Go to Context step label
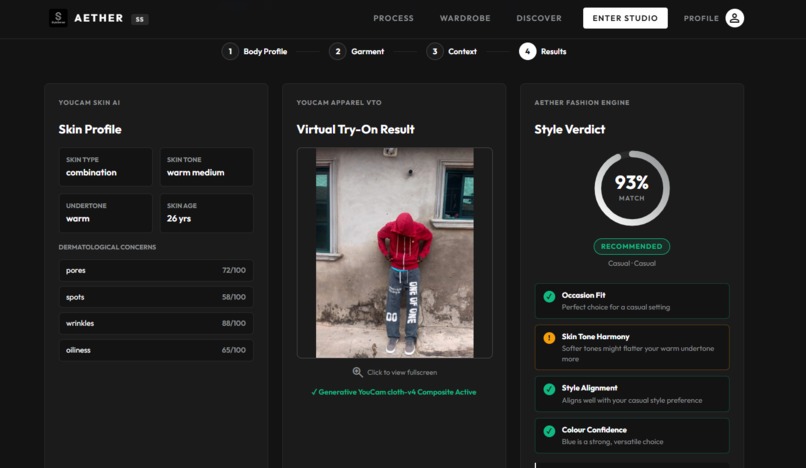806x468 pixels. pyautogui.click(x=462, y=51)
